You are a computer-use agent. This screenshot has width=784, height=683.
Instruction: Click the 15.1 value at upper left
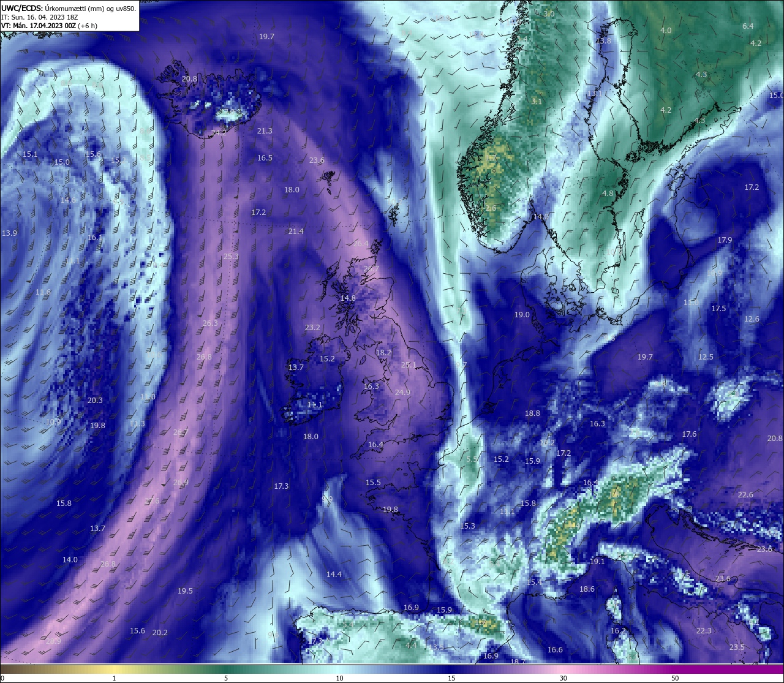pyautogui.click(x=30, y=154)
